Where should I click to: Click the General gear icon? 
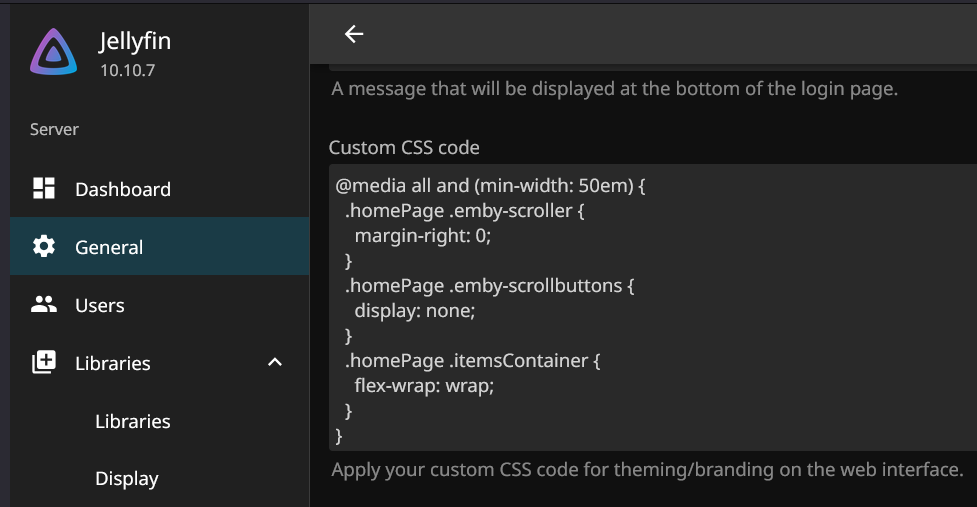(x=44, y=247)
